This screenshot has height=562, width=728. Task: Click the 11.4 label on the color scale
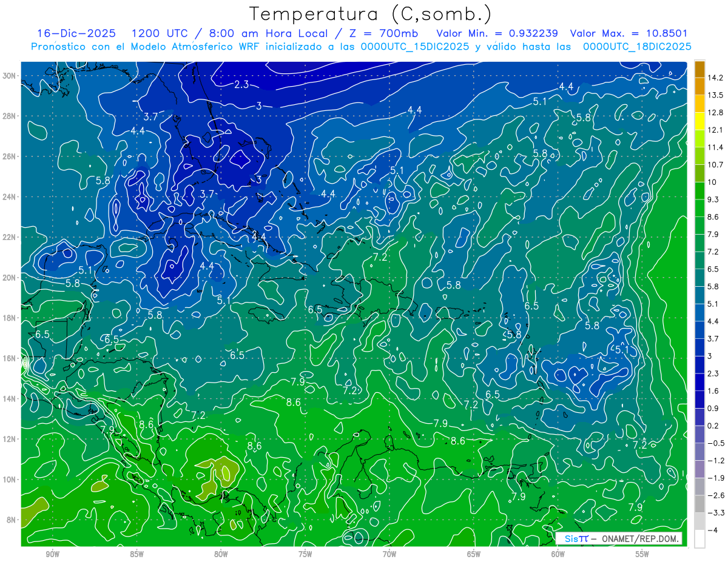click(715, 147)
